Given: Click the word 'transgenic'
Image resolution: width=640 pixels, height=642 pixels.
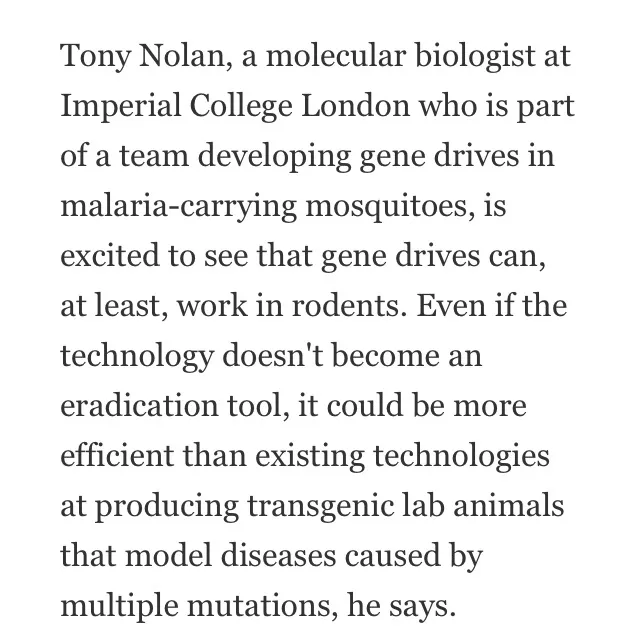Looking at the screenshot, I should point(320,506).
